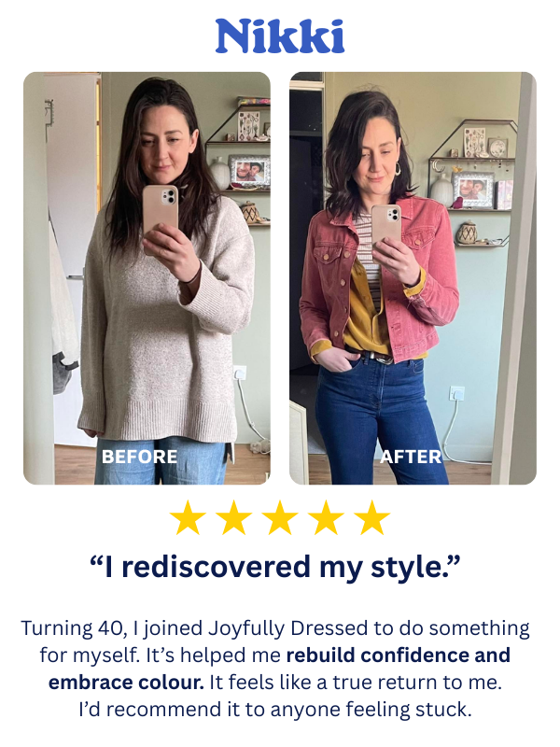Viewport: 560px width, 747px height.
Task: Click the Nikki heading
Action: click(280, 36)
